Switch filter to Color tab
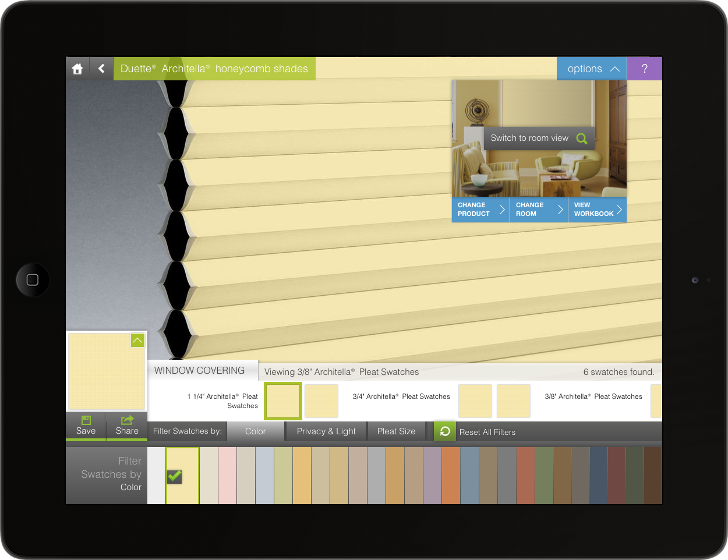Screen dimensions: 728x560 (256, 431)
